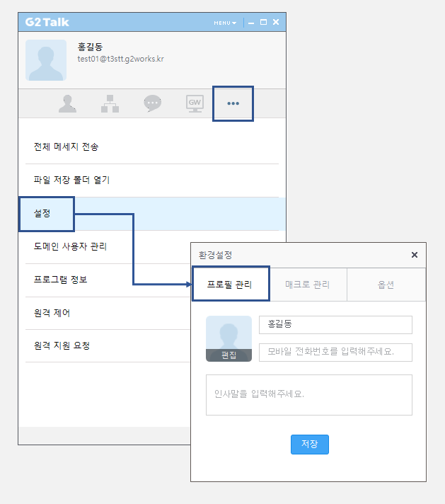Screen dimensions: 445x504
Task: Switch to the 옵션 tab
Action: pyautogui.click(x=386, y=285)
